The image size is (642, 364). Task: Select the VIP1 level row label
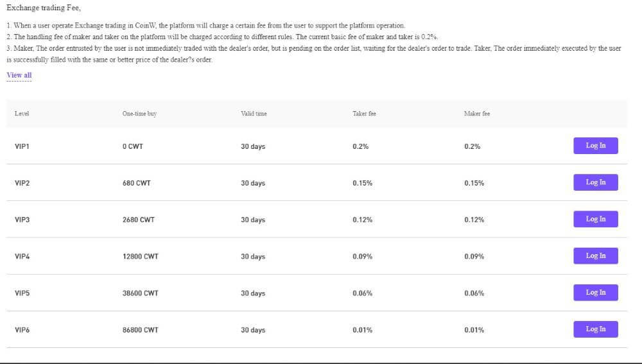(x=22, y=146)
